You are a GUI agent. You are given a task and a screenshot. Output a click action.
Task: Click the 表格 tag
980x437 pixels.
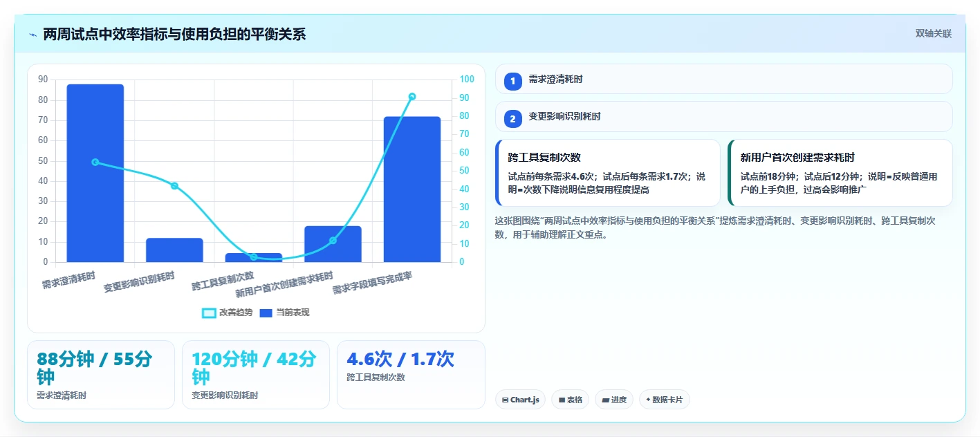[x=571, y=400]
